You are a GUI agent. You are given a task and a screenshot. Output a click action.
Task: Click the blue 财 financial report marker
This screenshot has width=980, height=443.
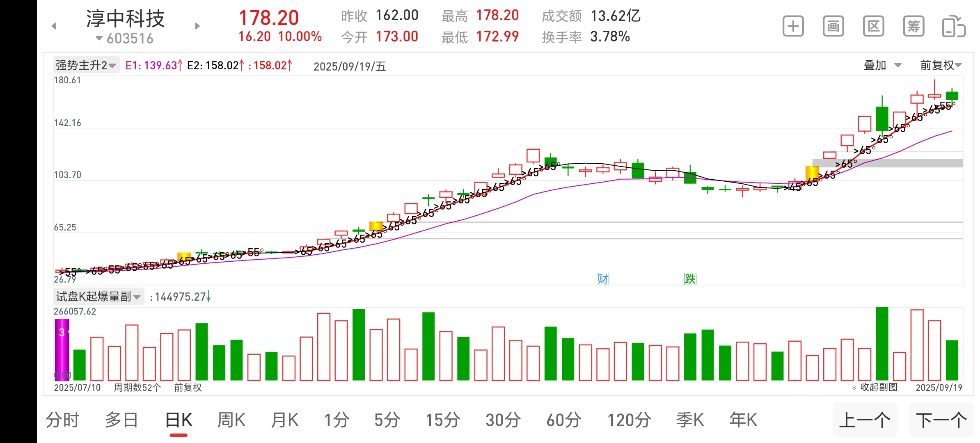click(603, 279)
